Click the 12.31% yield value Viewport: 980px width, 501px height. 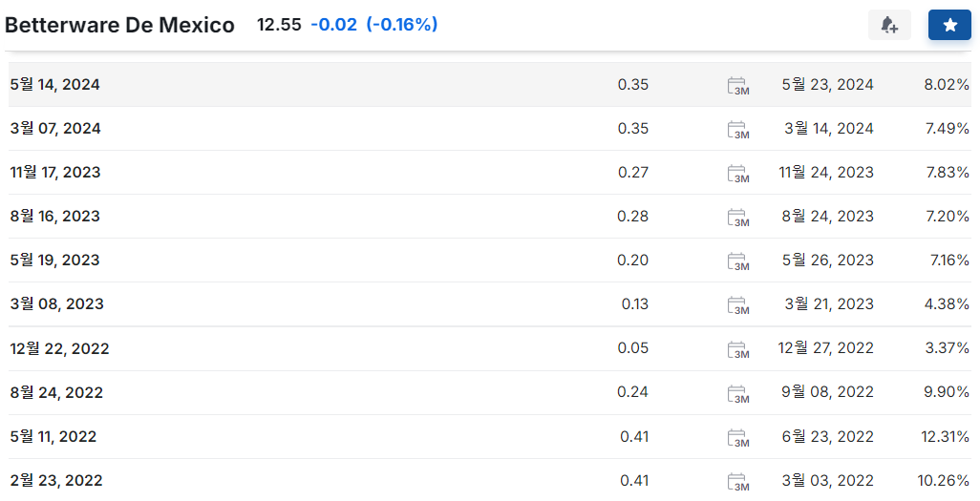coord(946,437)
